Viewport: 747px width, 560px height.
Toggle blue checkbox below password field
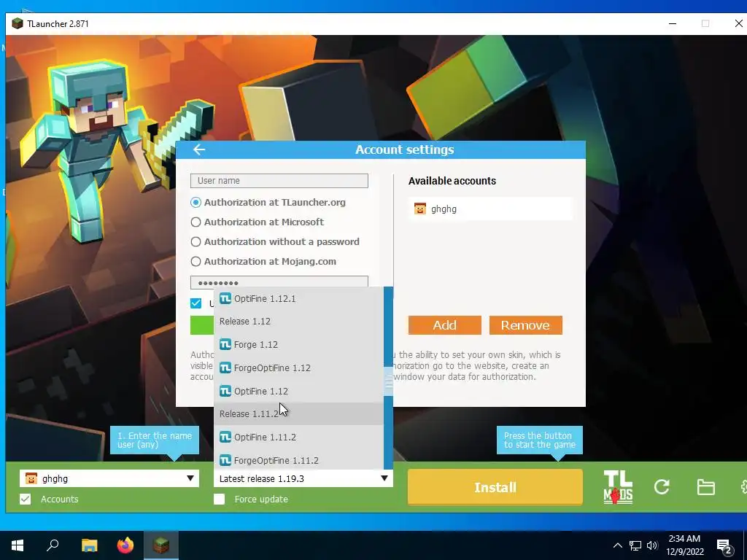(x=196, y=303)
